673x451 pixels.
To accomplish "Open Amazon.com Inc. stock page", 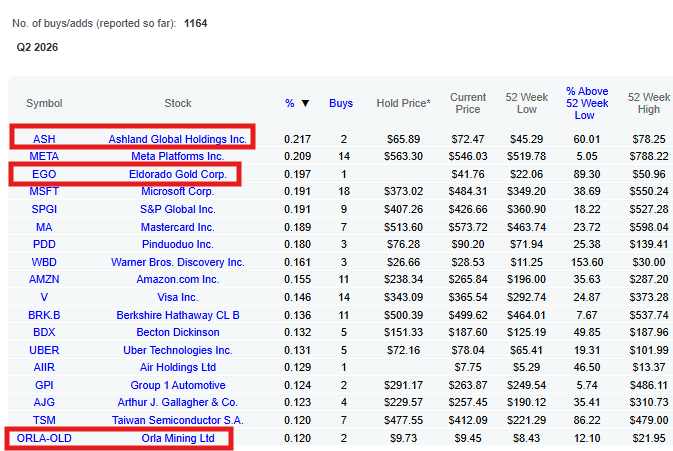I will [178, 280].
